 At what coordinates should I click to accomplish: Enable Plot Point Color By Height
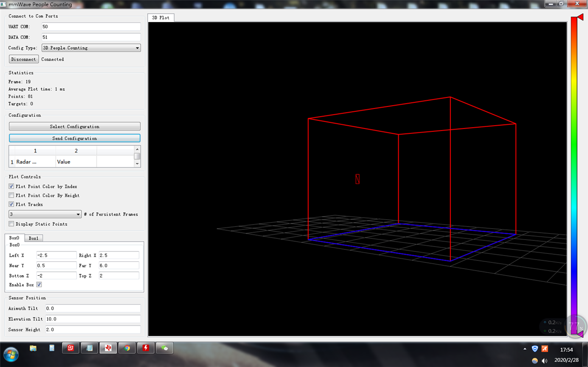(11, 195)
